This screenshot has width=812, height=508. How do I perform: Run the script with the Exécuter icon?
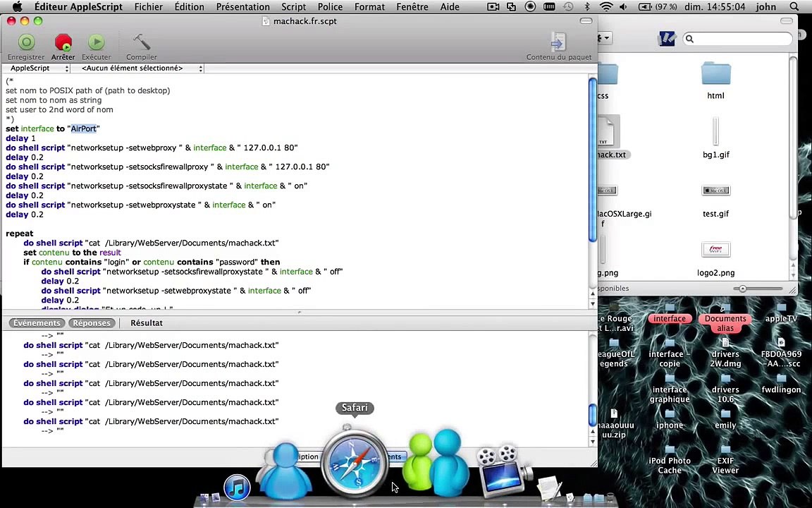(96, 42)
